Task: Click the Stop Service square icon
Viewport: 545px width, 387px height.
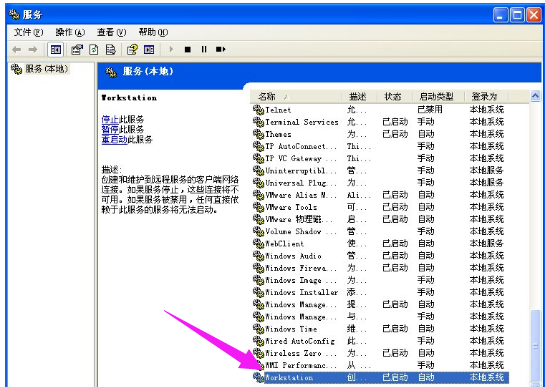Action: pyautogui.click(x=188, y=50)
